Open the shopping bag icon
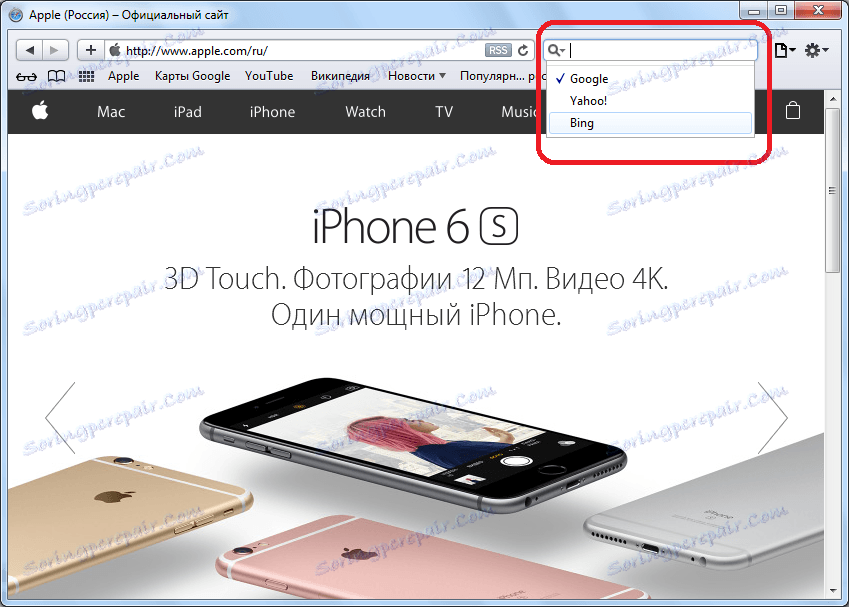 pos(793,110)
